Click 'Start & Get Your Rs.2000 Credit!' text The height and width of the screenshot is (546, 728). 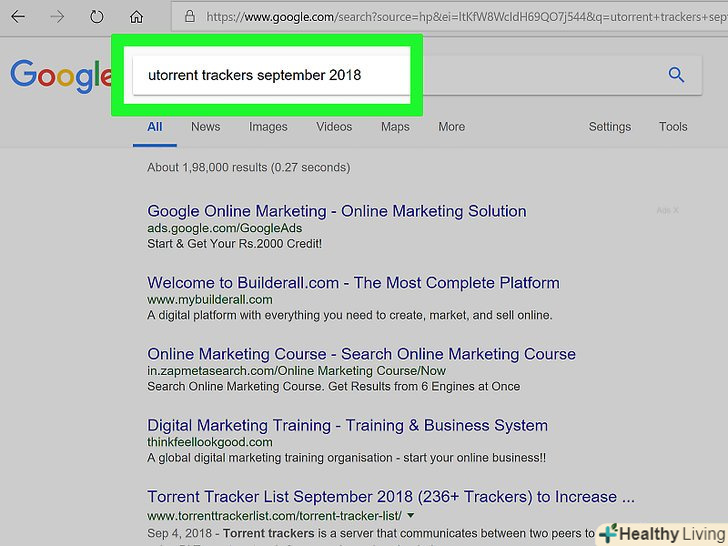click(234, 244)
